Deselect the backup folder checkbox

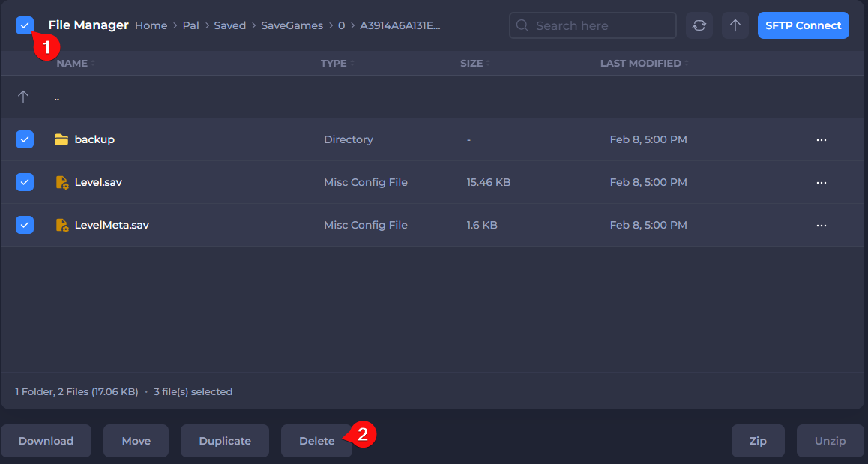click(x=24, y=139)
